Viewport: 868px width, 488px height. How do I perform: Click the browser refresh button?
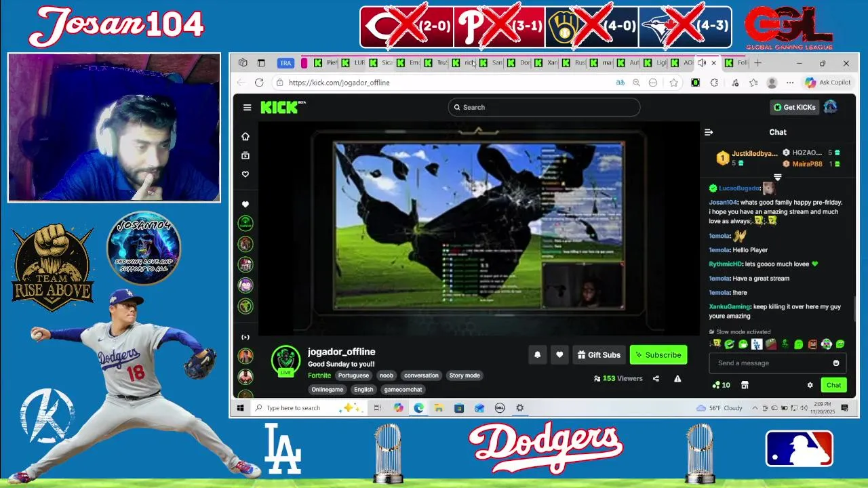[259, 83]
